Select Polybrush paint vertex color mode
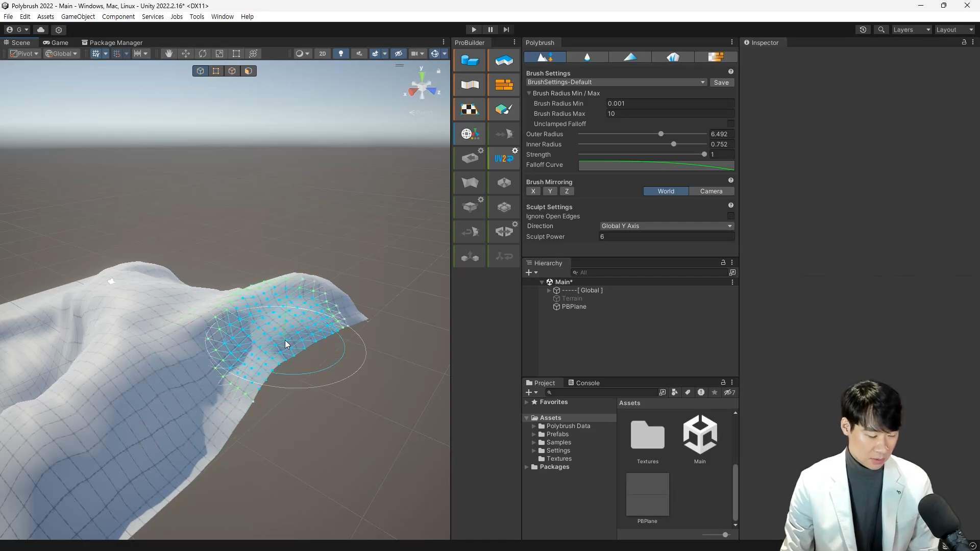Viewport: 980px width, 551px height. point(630,57)
